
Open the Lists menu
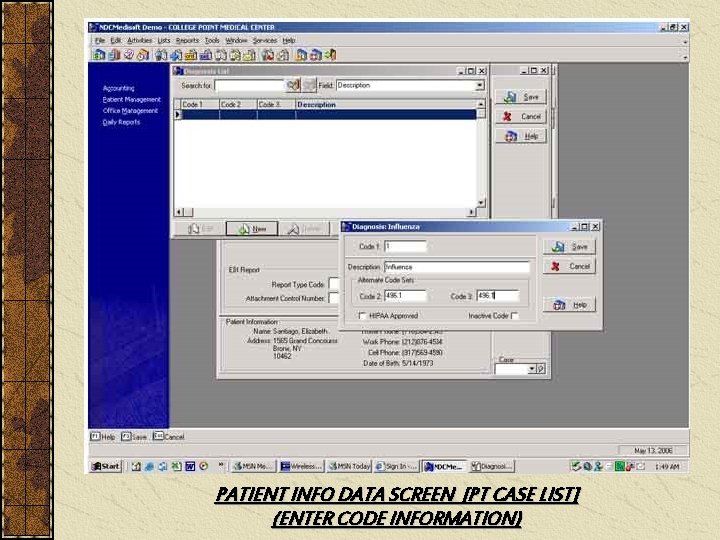(x=163, y=40)
